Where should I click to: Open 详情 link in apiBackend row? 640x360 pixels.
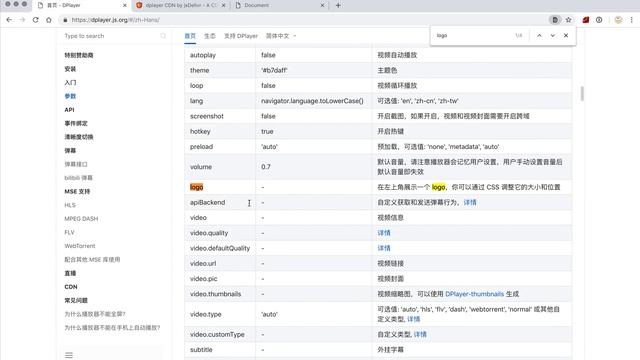tap(470, 202)
